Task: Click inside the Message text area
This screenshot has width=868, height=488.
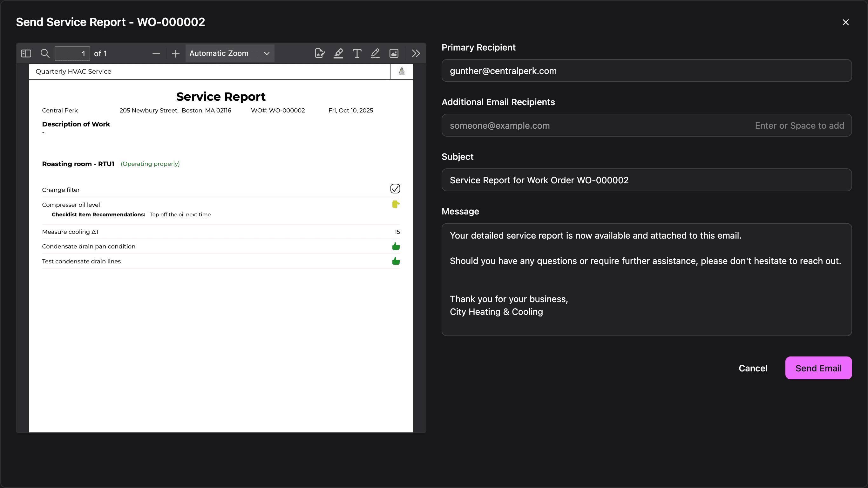Action: click(x=646, y=279)
